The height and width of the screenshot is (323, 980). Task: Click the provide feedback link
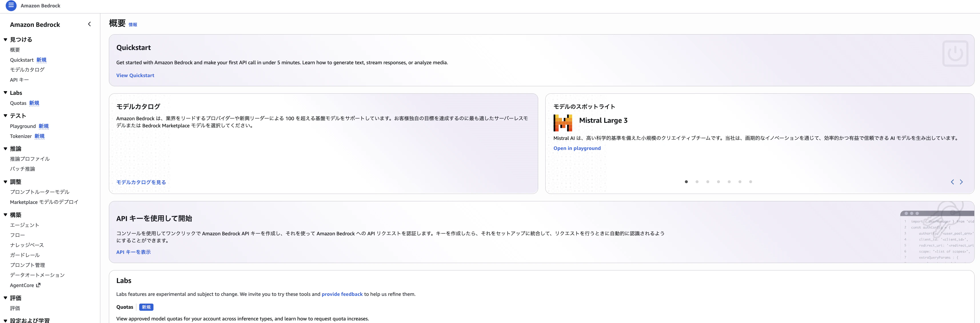[342, 294]
